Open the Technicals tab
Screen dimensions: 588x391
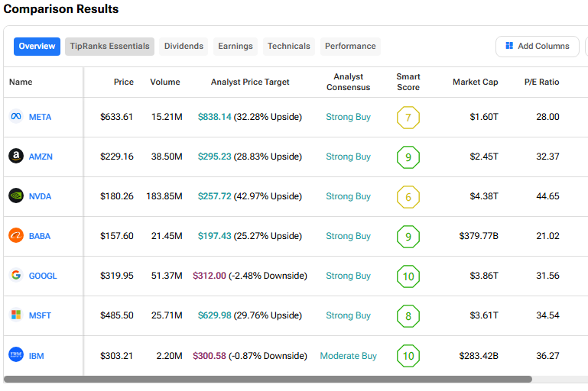point(288,47)
